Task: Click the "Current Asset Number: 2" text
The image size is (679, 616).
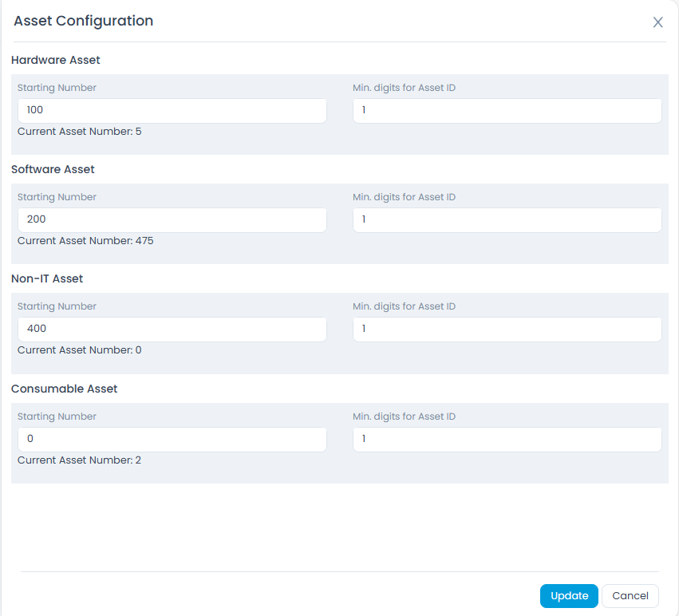Action: tap(79, 460)
